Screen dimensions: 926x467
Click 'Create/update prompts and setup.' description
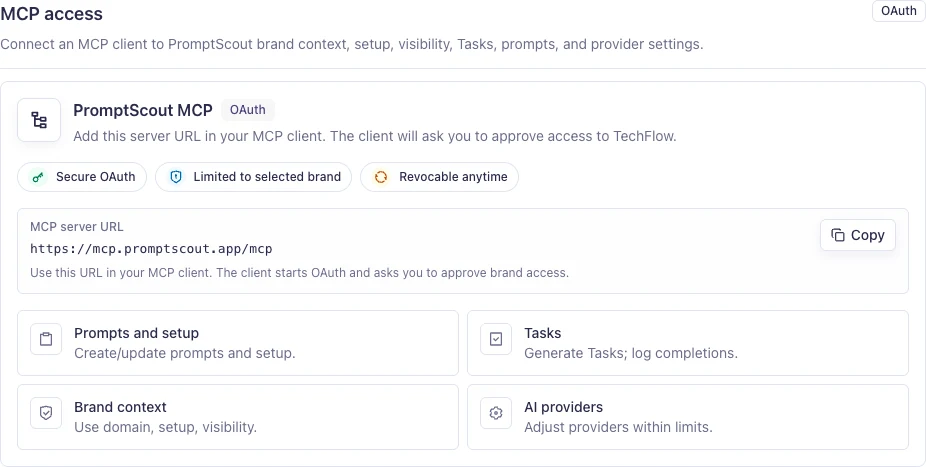coord(185,353)
